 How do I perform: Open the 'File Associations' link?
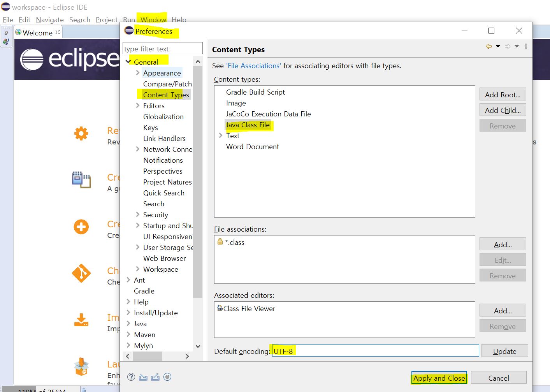253,65
